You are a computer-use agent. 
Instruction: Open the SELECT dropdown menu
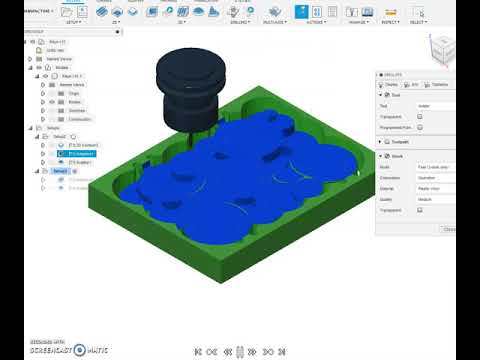coord(418,22)
